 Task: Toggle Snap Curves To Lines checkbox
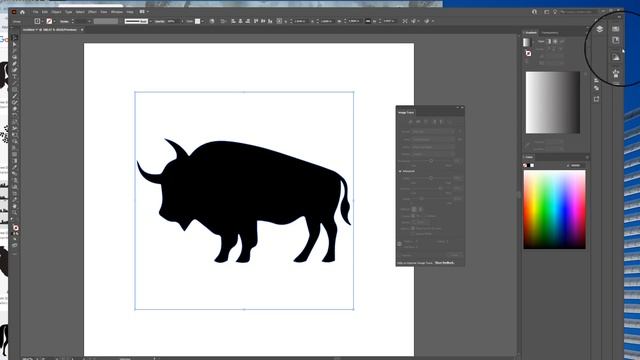[413, 228]
